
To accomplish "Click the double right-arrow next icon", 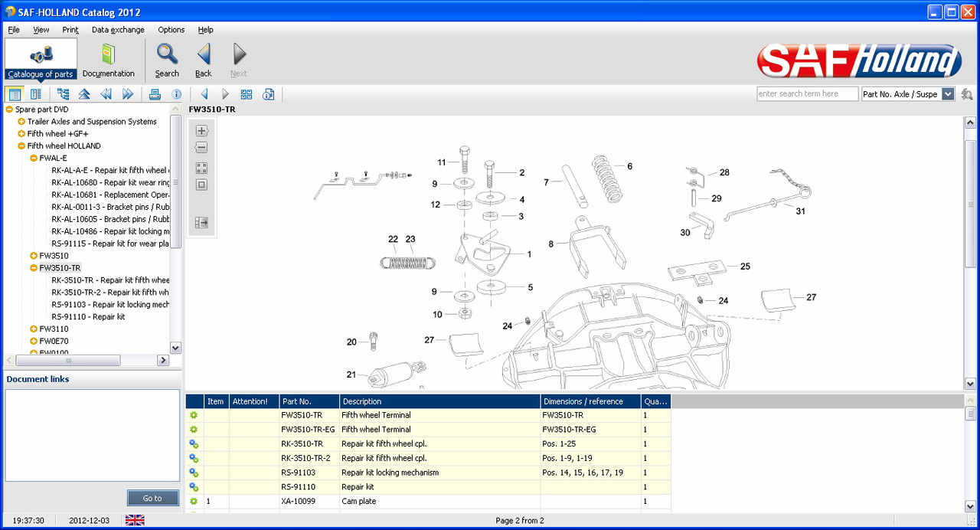I will (127, 94).
